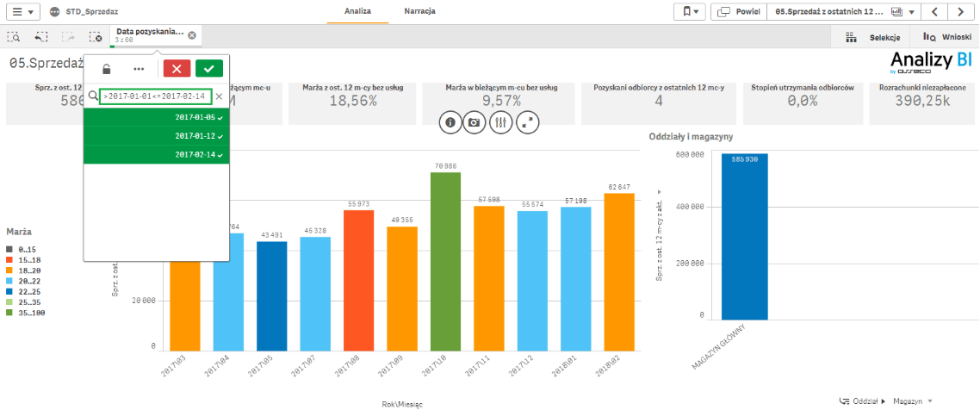
Task: Toggle the 2017-01-12 date value
Action: [x=156, y=136]
